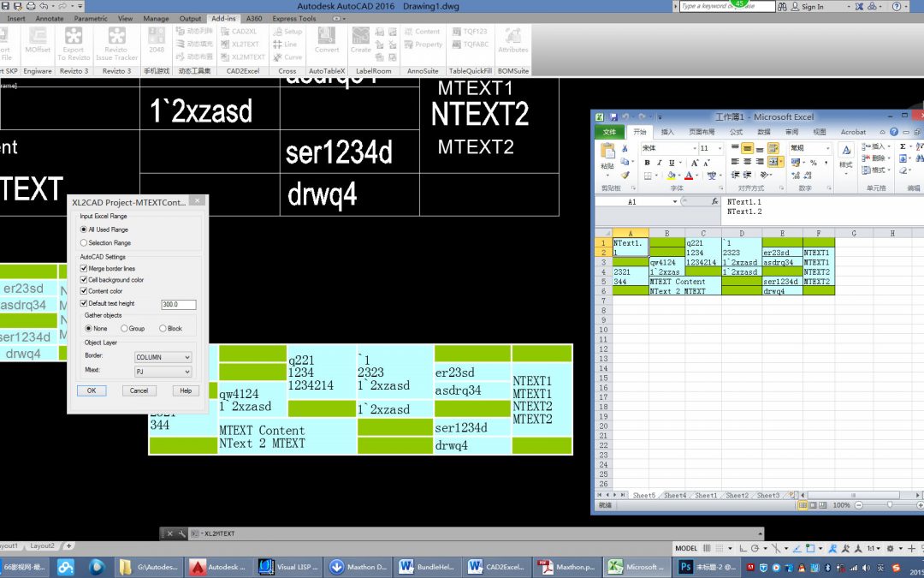
Task: Click Excel zoom slider handle
Action: click(889, 505)
